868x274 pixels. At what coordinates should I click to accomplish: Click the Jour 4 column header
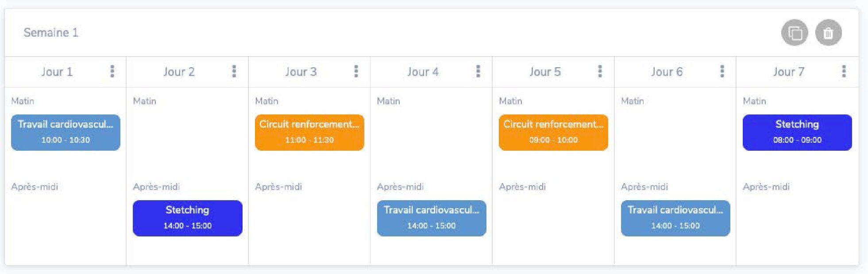tap(423, 72)
